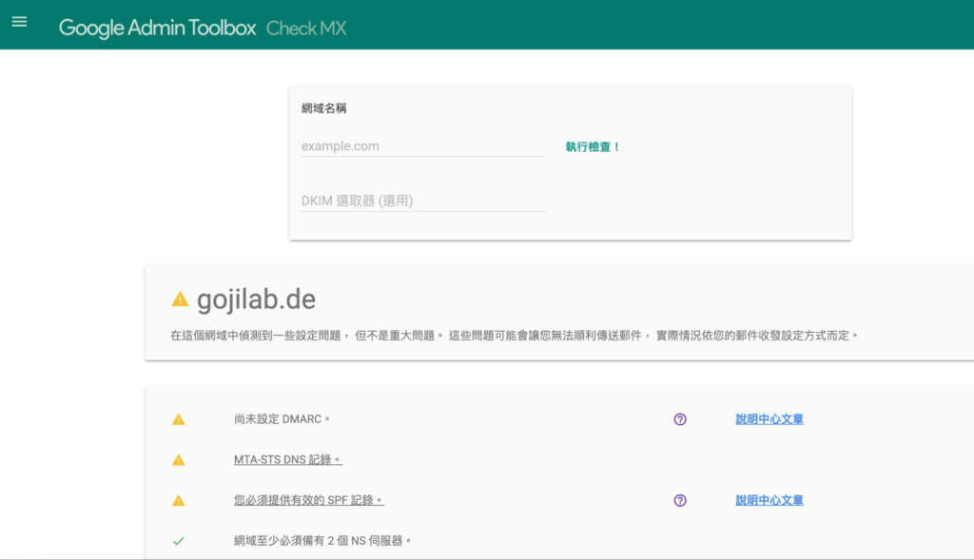Click the 執行檢查！ button
Screen dimensions: 974x560
[x=593, y=146]
